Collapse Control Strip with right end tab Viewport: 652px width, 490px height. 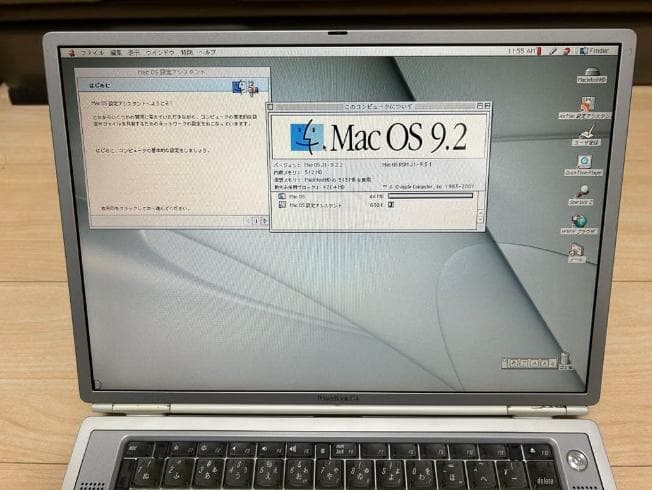(553, 363)
